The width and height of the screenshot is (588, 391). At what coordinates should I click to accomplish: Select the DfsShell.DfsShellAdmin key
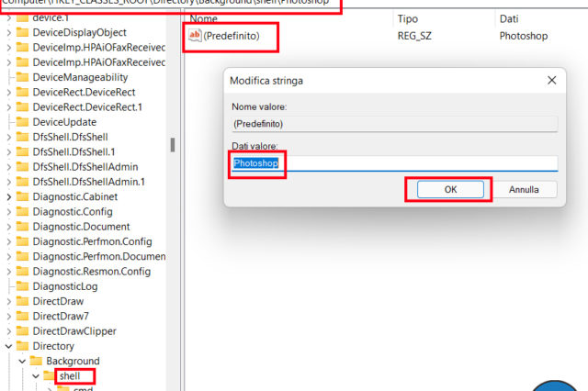[x=85, y=167]
